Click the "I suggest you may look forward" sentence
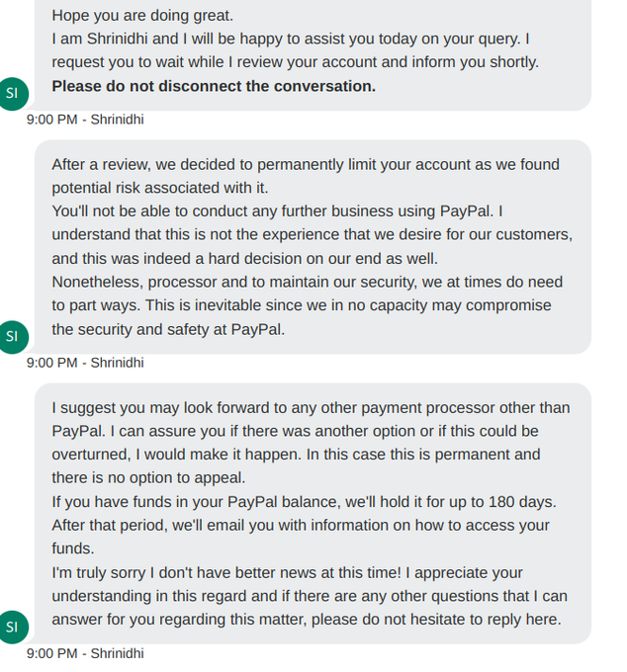The height and width of the screenshot is (672, 627). [311, 407]
